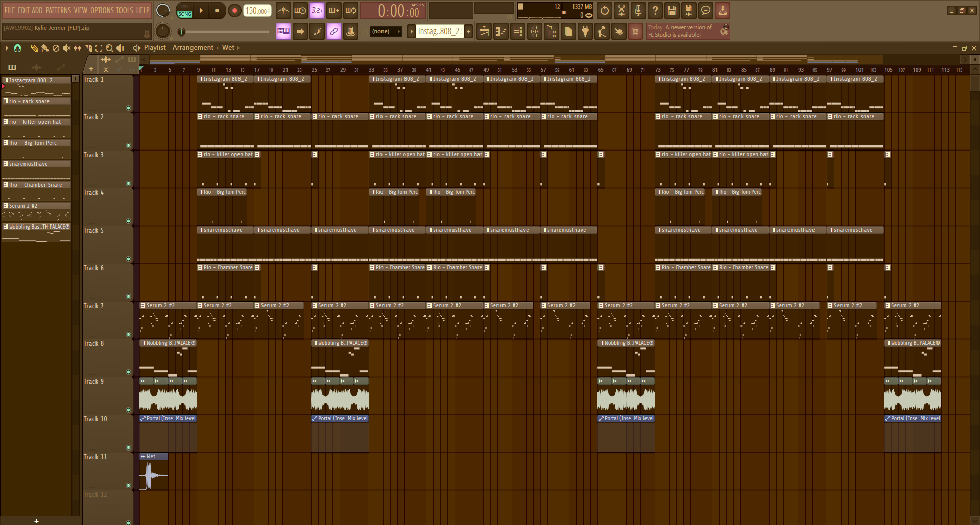Open the Piano roll view icon
Viewport: 980px width, 525px height.
[x=501, y=32]
